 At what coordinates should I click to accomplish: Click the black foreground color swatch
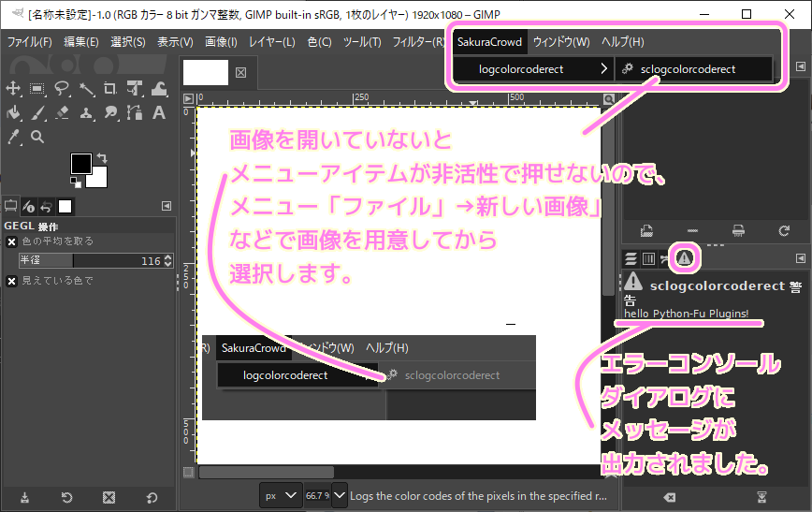pyautogui.click(x=81, y=164)
